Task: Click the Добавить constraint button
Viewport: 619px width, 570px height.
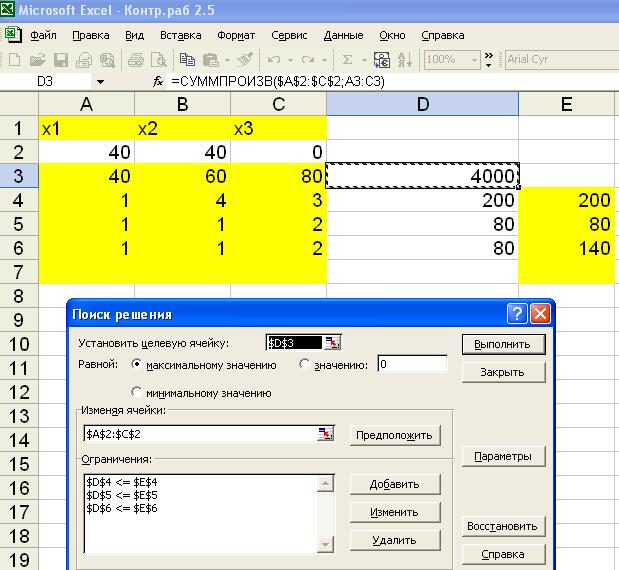Action: click(395, 484)
